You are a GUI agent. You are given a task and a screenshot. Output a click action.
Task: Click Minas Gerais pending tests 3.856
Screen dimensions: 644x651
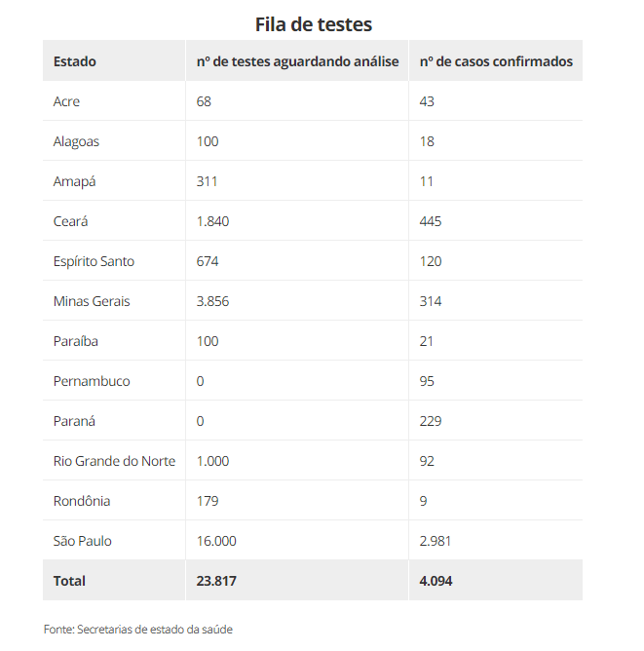pos(212,301)
